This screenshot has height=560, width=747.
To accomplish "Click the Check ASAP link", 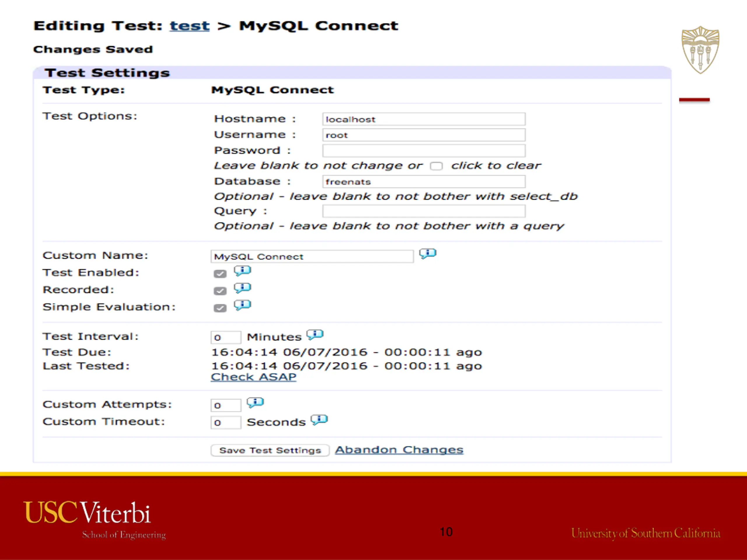I will 254,377.
